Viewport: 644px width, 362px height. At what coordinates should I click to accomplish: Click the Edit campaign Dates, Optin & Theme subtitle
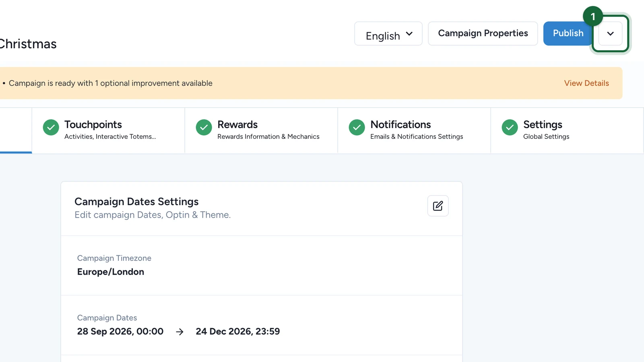tap(153, 215)
